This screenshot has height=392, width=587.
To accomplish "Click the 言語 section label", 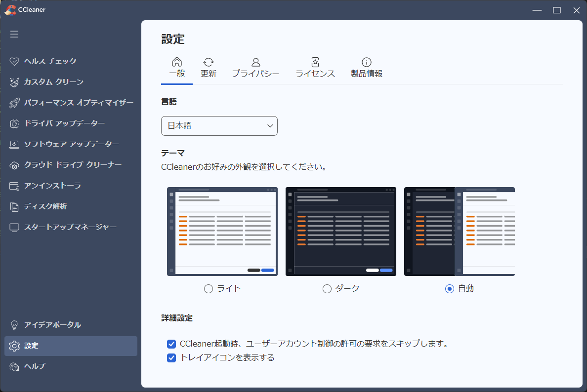I will coord(169,102).
